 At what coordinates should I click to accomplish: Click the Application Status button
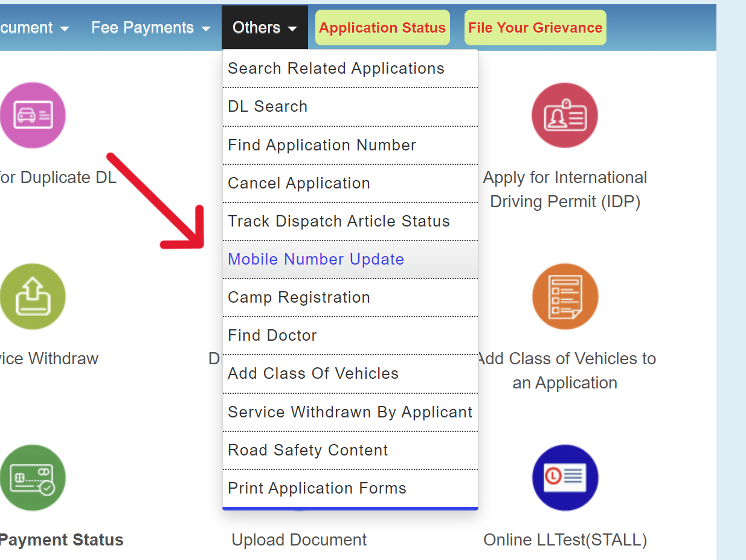[x=382, y=27]
